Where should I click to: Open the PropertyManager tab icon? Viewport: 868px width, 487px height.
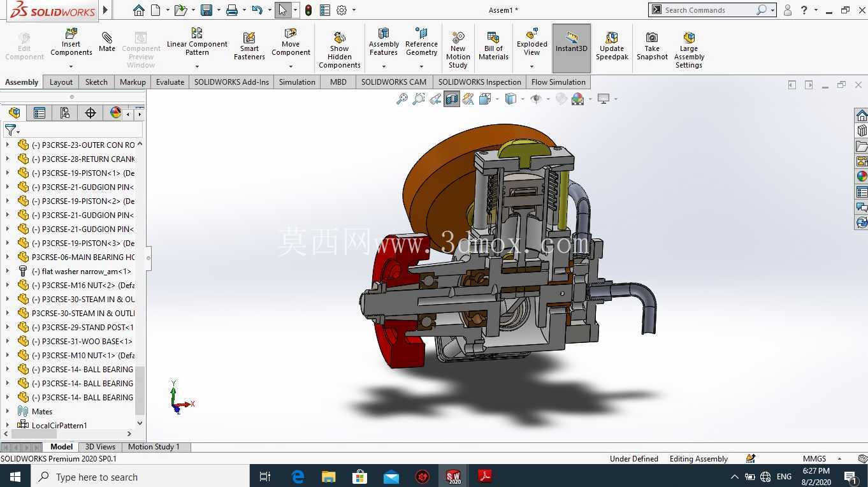(x=40, y=113)
